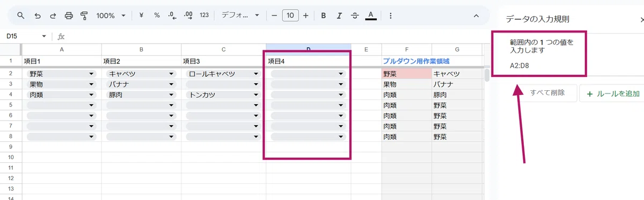The width and height of the screenshot is (644, 200).
Task: Select row 10 header
Action: pyautogui.click(x=11, y=158)
